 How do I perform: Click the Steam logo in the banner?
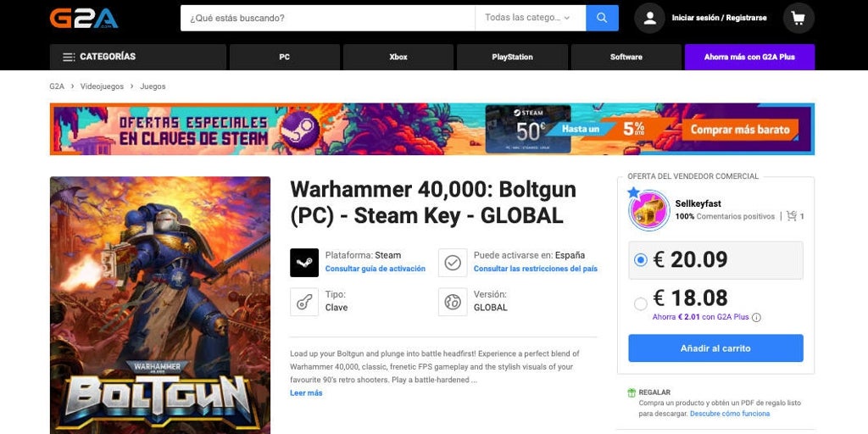coord(299,130)
